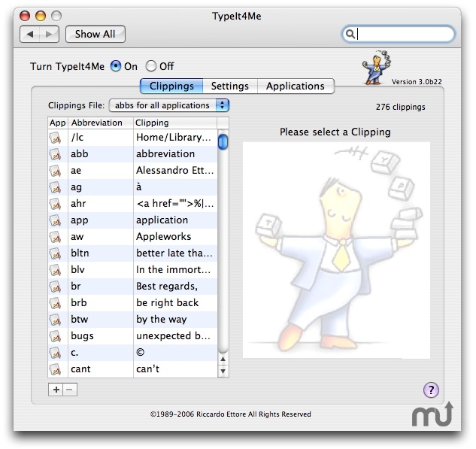476x449 pixels.
Task: Click the app icon in the ahr row
Action: (x=55, y=204)
